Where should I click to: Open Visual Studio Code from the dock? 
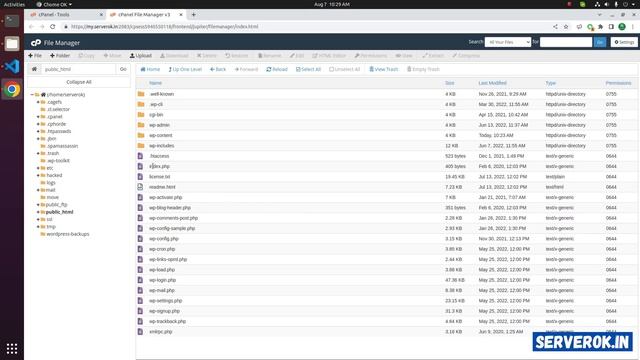[12, 66]
